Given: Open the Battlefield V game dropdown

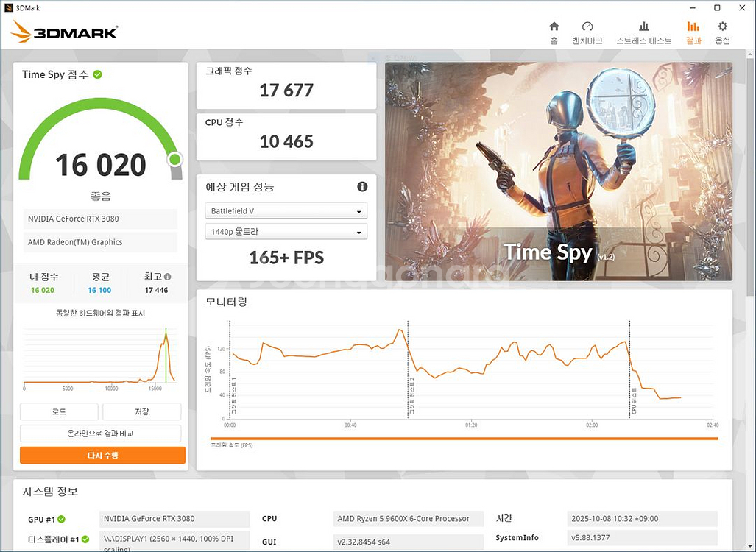Looking at the screenshot, I should coord(286,210).
